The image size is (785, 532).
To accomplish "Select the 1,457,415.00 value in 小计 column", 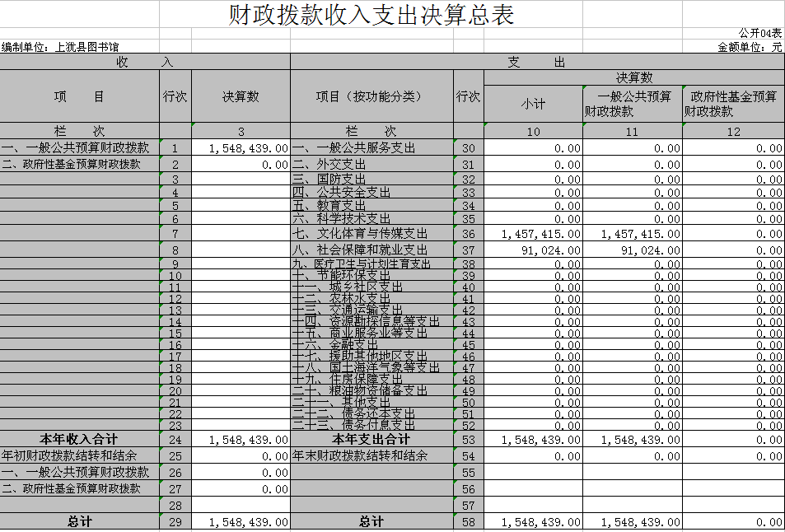I will click(x=541, y=235).
